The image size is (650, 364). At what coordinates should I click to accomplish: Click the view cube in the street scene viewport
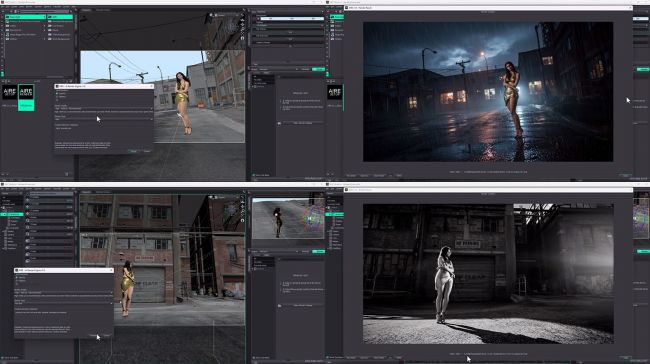click(x=232, y=27)
